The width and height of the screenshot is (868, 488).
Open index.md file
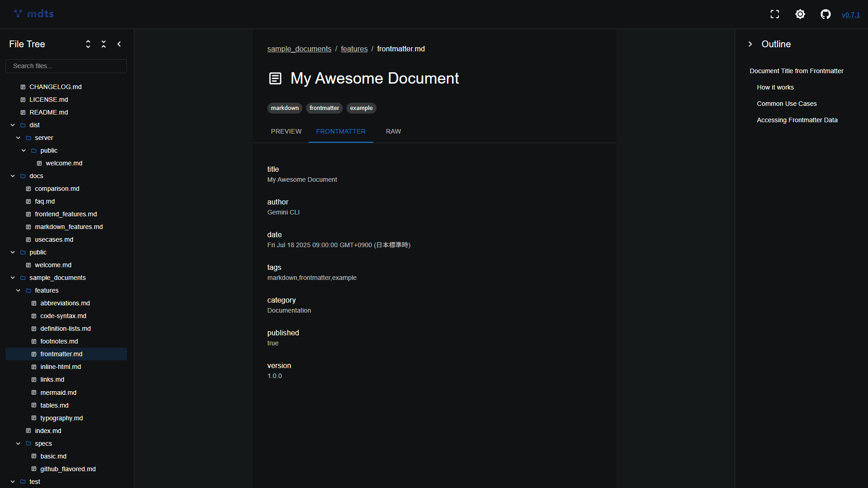[48, 431]
